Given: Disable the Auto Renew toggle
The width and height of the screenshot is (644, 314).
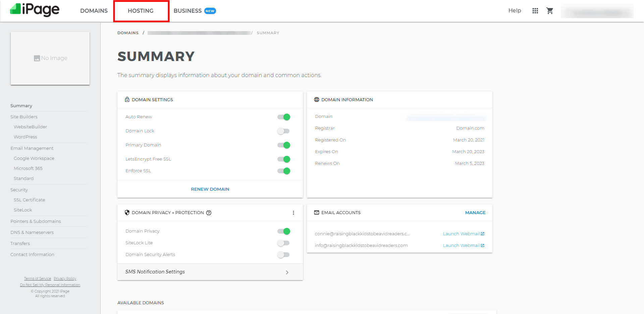Looking at the screenshot, I should (x=283, y=117).
